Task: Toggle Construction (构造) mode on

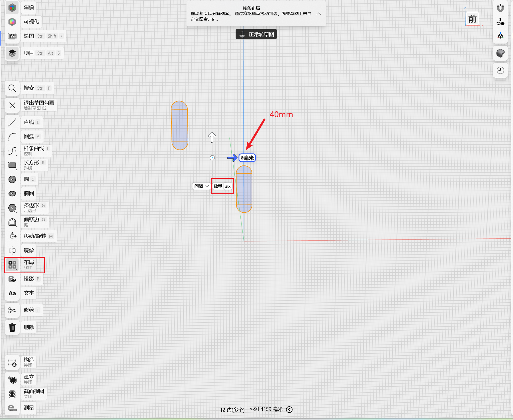Action: point(12,362)
